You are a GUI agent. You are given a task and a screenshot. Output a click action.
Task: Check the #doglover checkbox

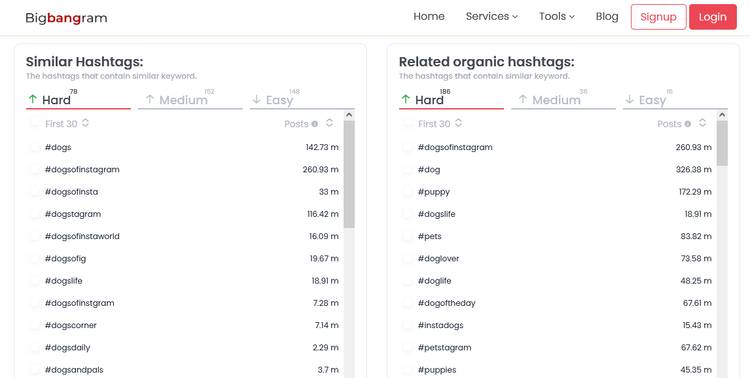pos(408,258)
